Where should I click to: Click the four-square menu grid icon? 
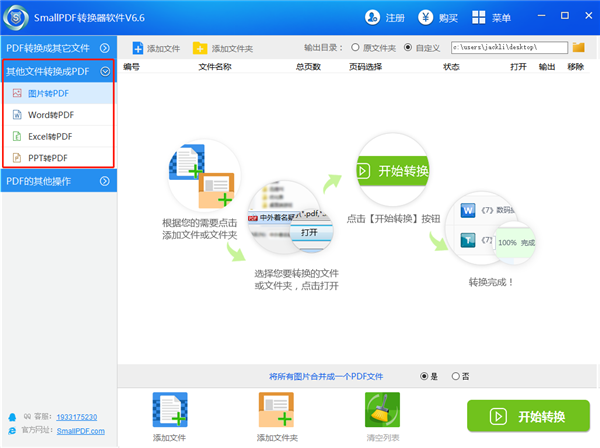point(478,17)
